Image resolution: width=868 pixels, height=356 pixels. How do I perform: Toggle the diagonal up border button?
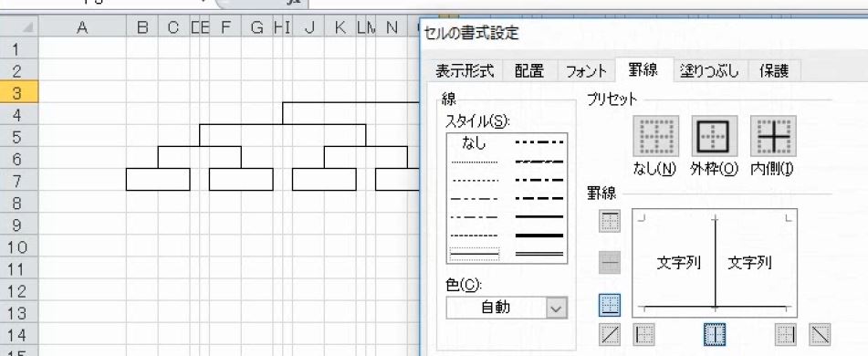tap(610, 334)
